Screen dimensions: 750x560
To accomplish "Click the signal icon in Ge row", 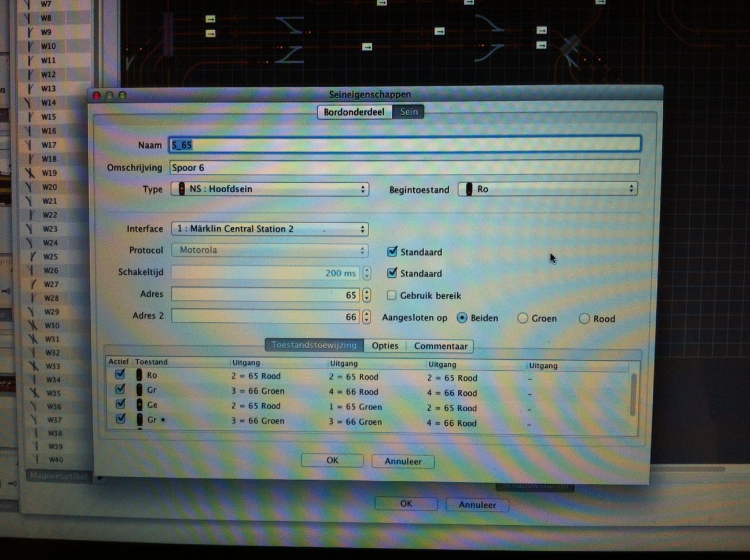I will pos(139,405).
